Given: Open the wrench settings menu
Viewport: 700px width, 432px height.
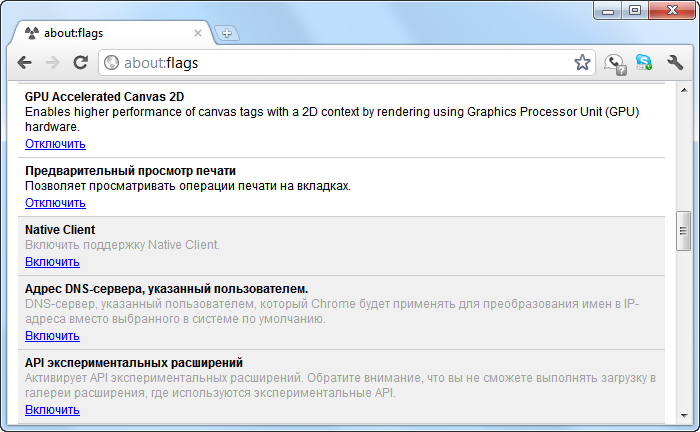Looking at the screenshot, I should (x=675, y=63).
